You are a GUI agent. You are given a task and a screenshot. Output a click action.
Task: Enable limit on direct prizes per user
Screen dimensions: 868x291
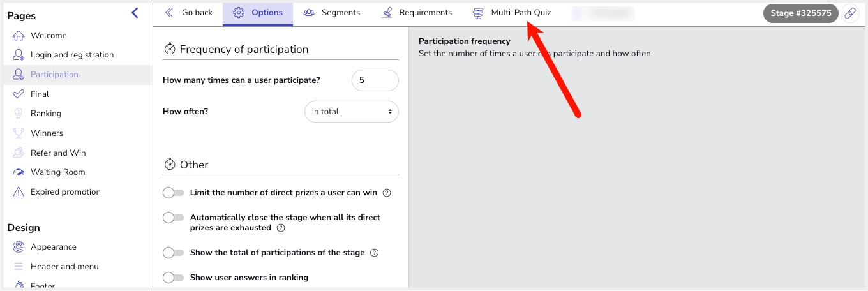173,193
